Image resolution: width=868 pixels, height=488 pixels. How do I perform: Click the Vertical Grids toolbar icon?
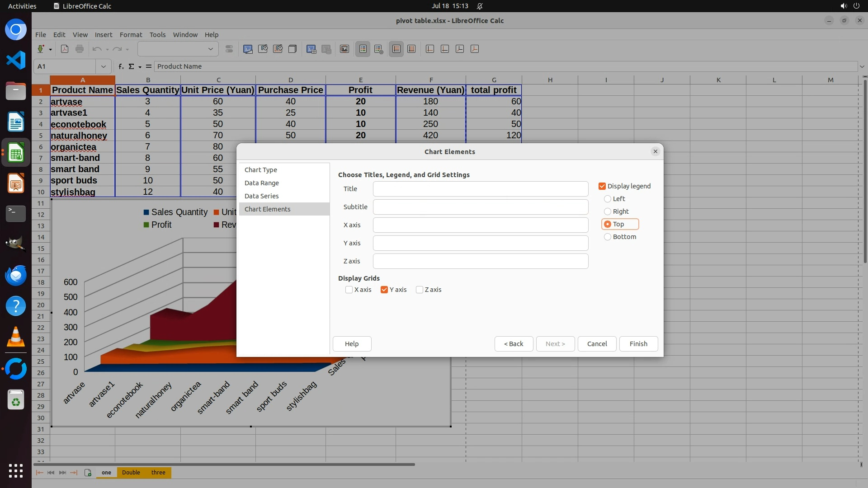coord(411,49)
